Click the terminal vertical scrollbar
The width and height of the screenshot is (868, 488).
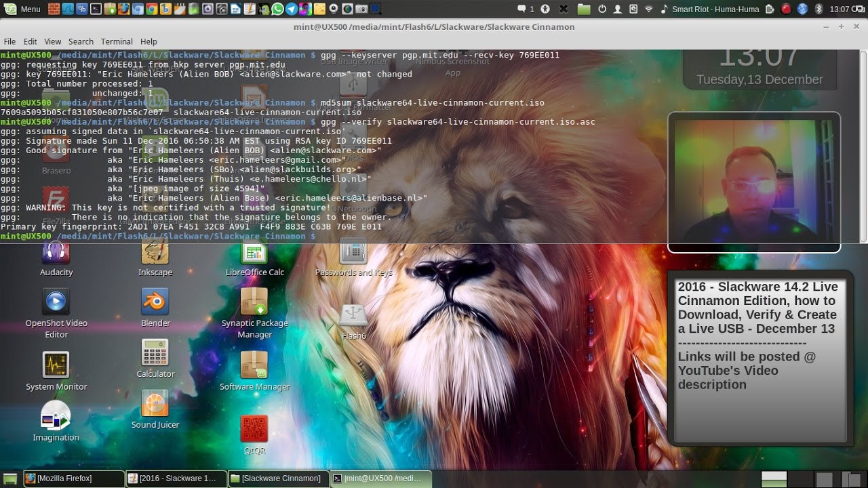(x=863, y=146)
